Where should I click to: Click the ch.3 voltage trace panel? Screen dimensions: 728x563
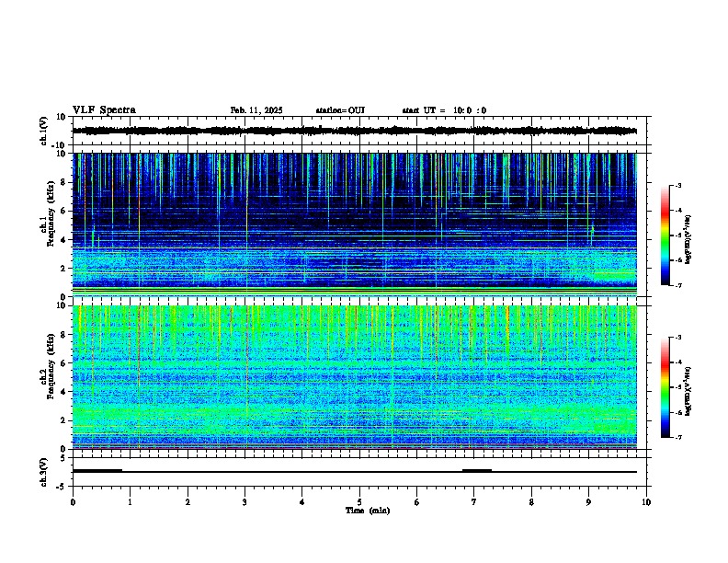click(359, 472)
